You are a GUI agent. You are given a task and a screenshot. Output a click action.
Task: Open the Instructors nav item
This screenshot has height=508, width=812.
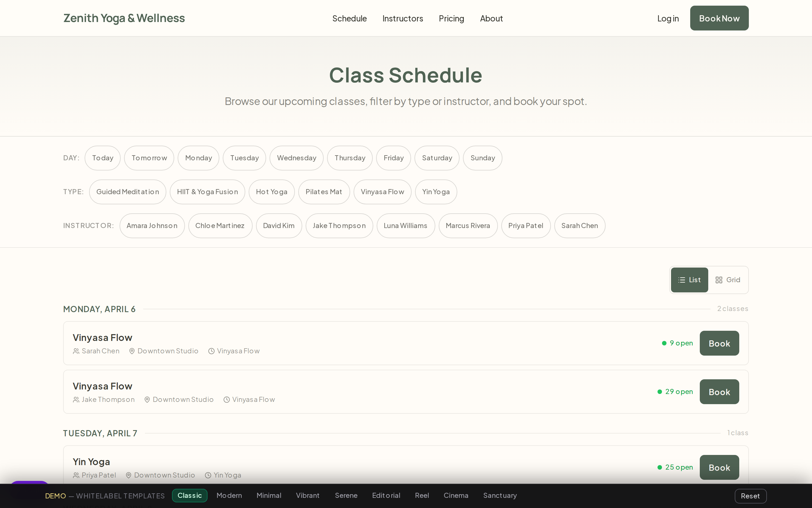403,18
